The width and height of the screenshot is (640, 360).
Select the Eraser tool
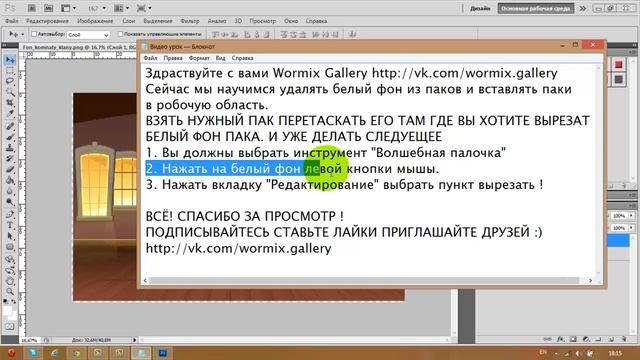click(10, 169)
